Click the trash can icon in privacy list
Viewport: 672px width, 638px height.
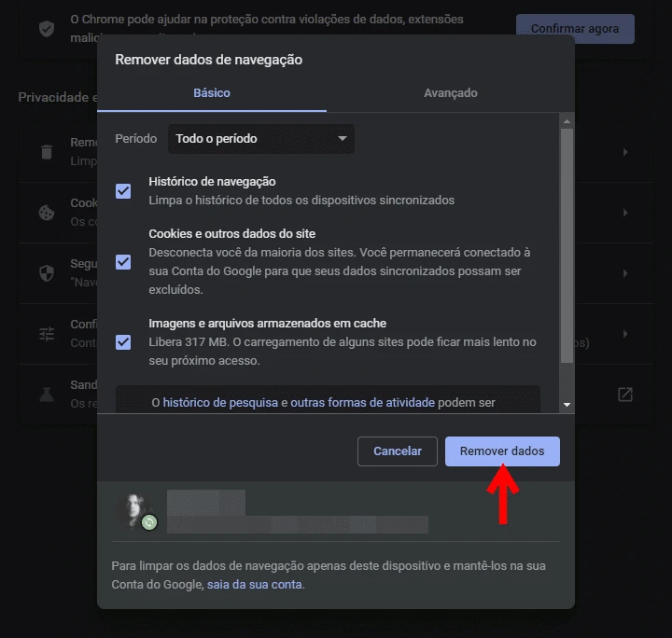pyautogui.click(x=46, y=152)
